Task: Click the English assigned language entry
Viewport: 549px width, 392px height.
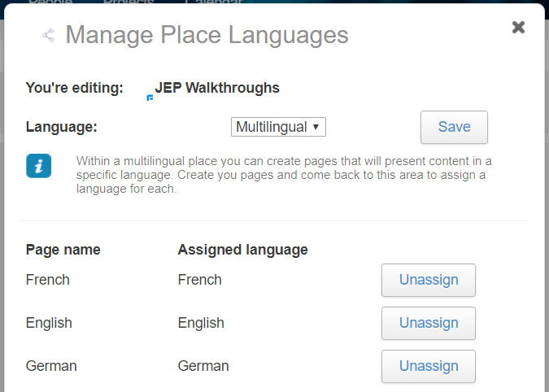Action: (x=201, y=323)
